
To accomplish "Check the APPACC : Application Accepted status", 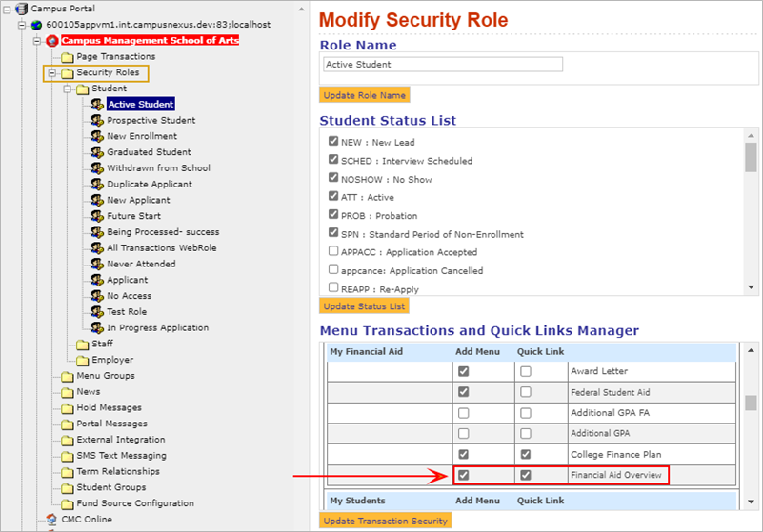I will (x=333, y=251).
